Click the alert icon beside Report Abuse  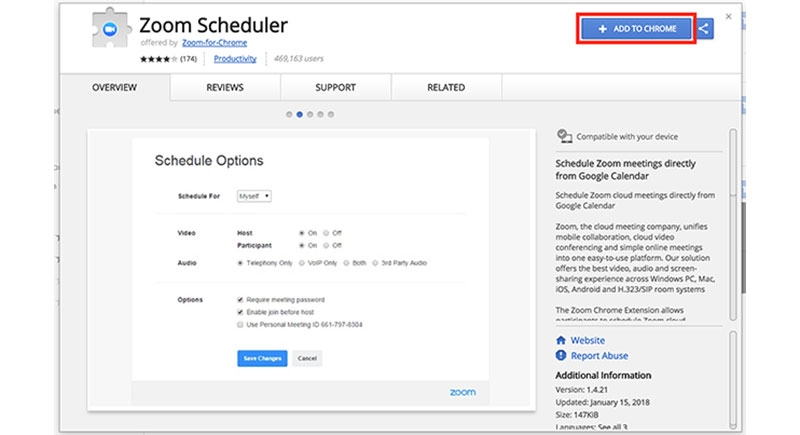pos(561,355)
